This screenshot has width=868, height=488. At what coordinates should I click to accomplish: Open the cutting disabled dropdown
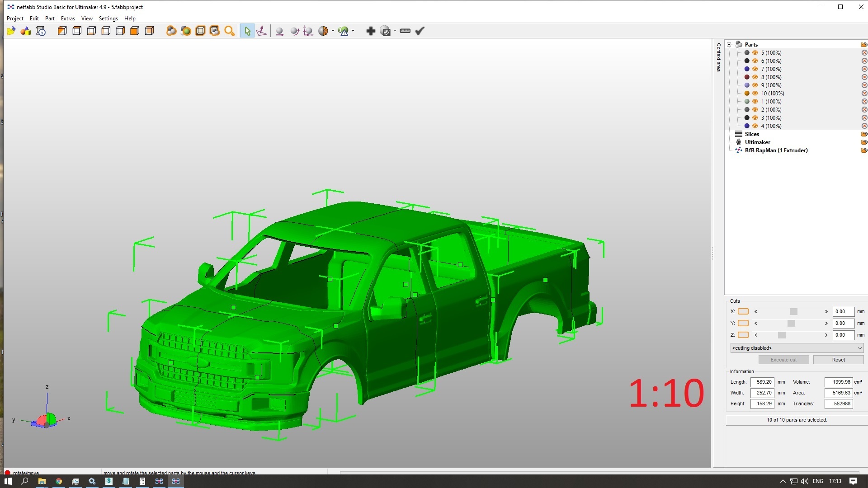coord(797,348)
